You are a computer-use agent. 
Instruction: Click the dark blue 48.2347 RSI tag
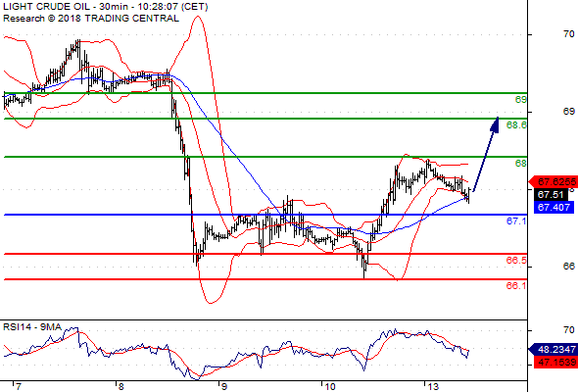click(553, 349)
